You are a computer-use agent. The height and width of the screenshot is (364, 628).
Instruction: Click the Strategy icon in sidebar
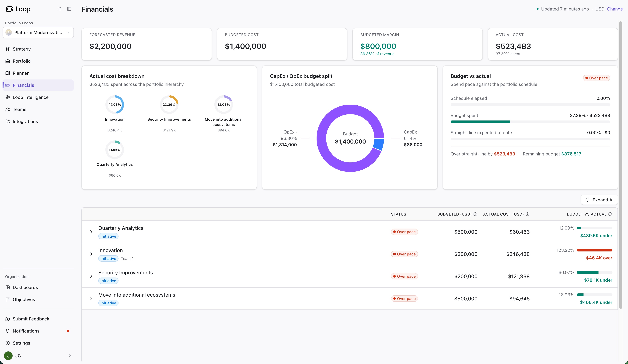[8, 49]
